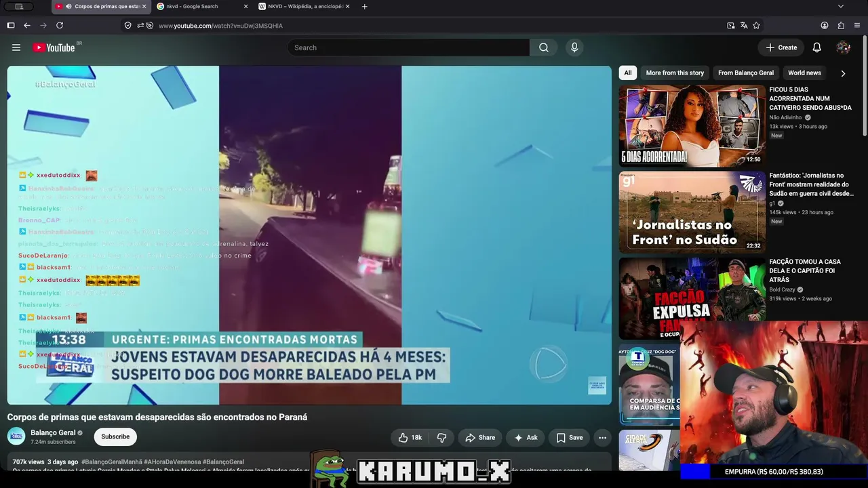Open the account avatar menu
The height and width of the screenshot is (488, 868).
(844, 47)
